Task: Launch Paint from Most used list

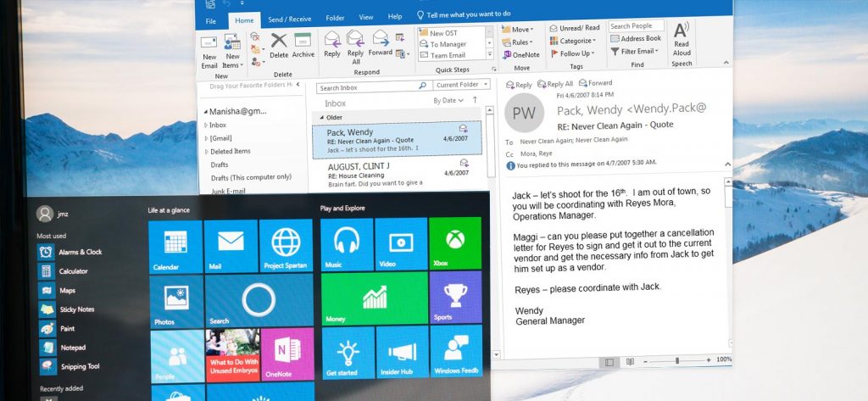Action: 57,329
